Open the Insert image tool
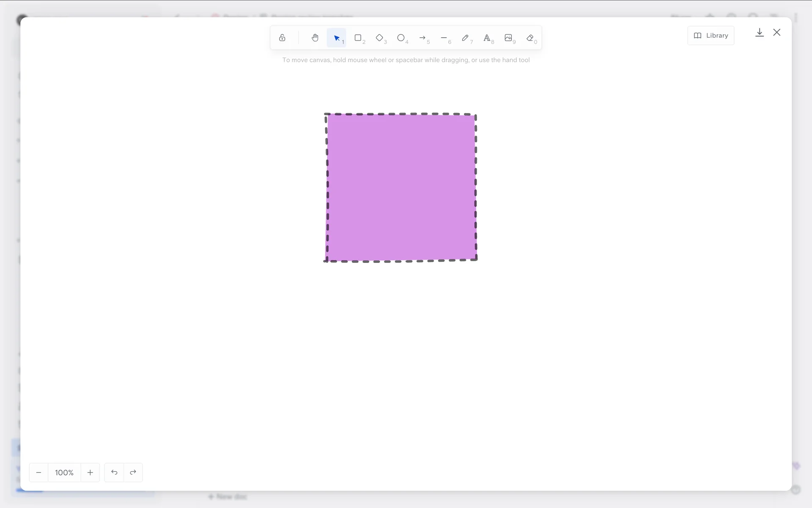The image size is (812, 508). 508,38
